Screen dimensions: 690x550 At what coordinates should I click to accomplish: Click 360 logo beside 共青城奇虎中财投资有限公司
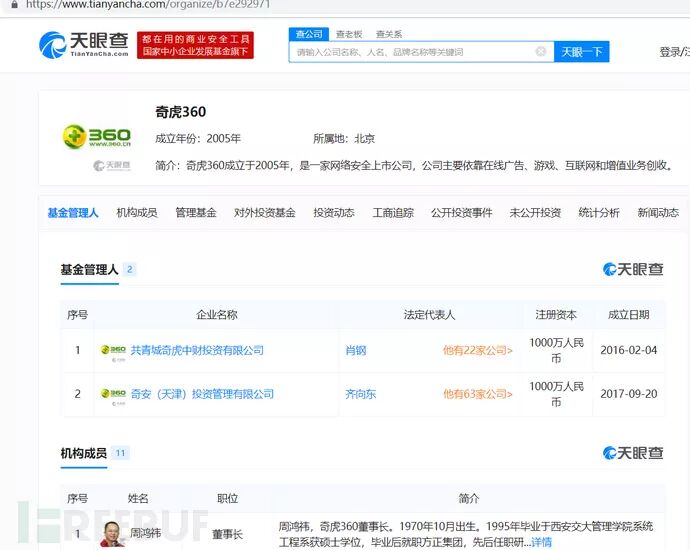coord(114,350)
